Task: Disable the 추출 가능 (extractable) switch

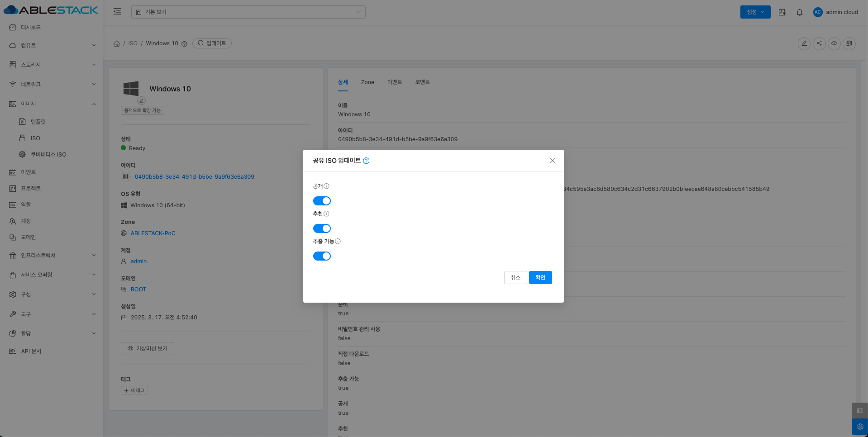Action: [322, 256]
